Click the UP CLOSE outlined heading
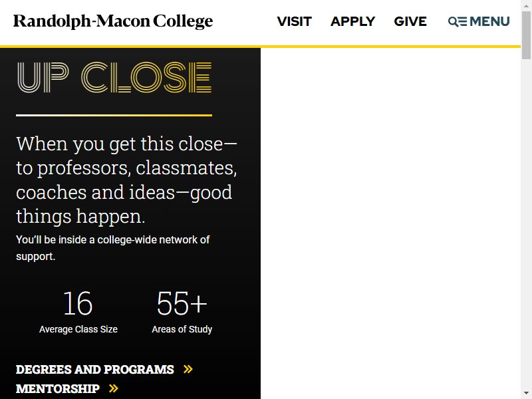This screenshot has height=399, width=532. point(114,77)
